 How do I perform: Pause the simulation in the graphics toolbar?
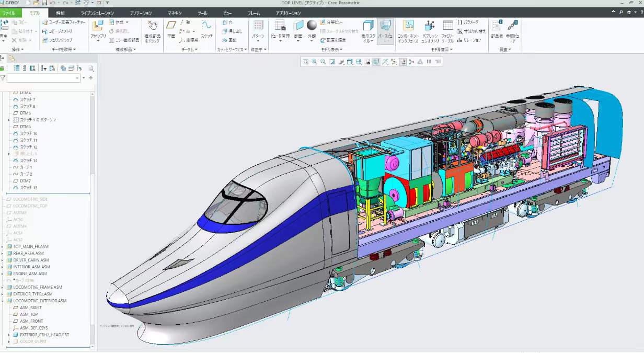tap(429, 62)
